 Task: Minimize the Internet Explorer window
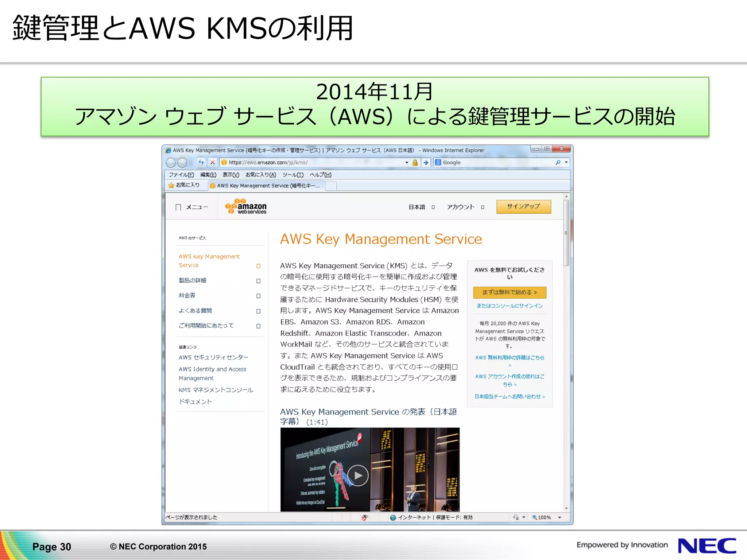point(536,149)
